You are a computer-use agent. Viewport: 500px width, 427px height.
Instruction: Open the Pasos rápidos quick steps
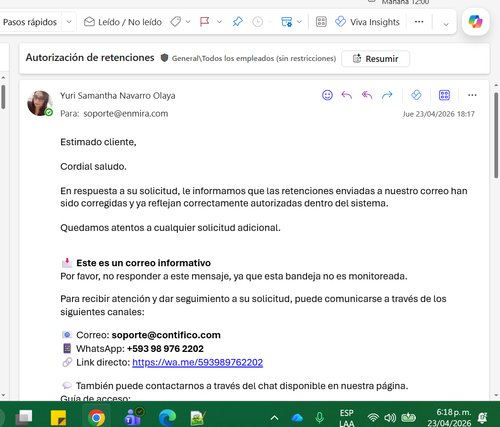[30, 22]
